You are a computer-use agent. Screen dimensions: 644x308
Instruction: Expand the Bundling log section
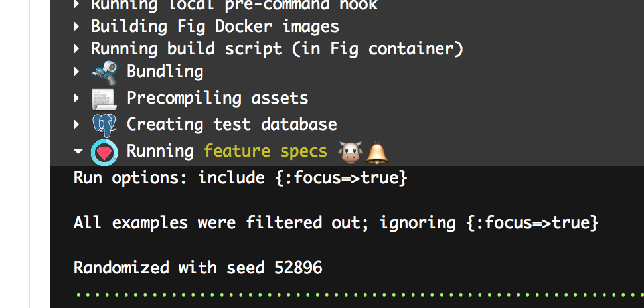77,72
